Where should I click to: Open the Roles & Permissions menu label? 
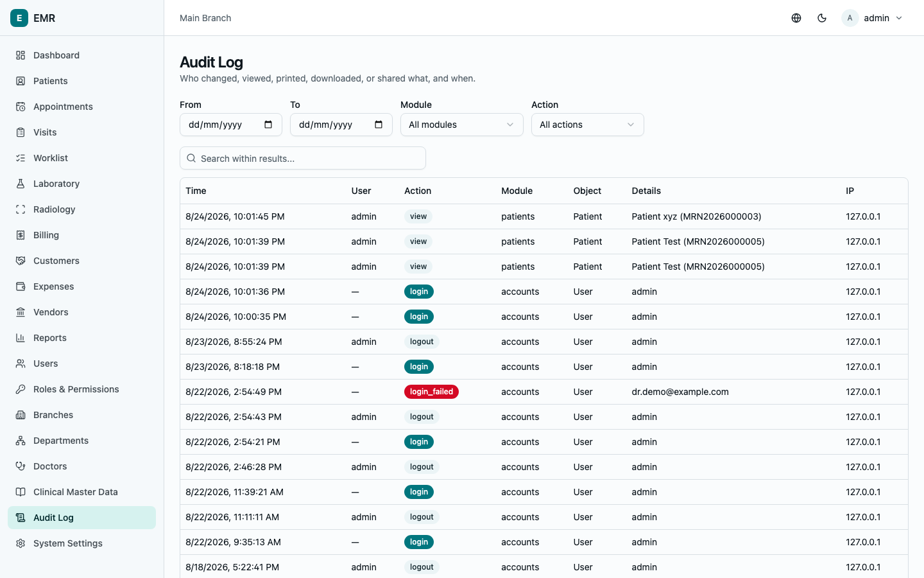coord(76,389)
